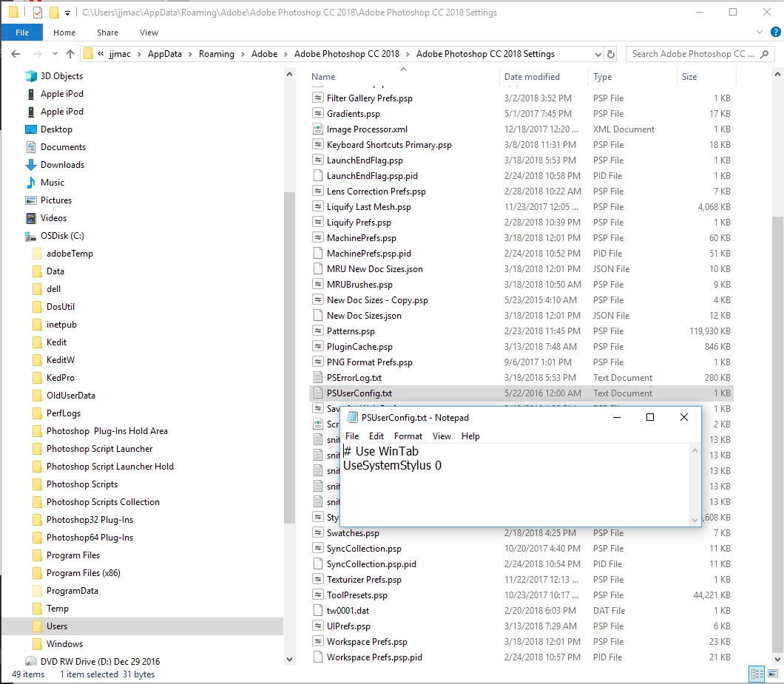
Task: Open Customize Quick Access Toolbar dropdown
Action: tap(67, 13)
